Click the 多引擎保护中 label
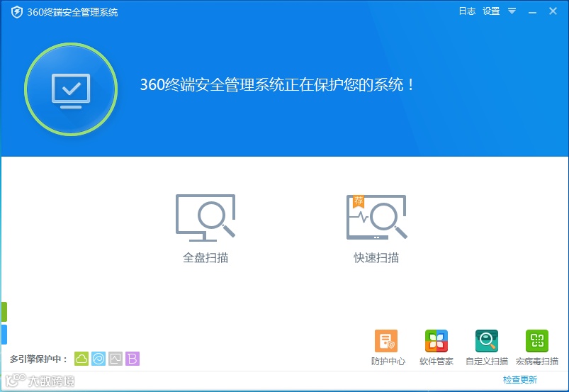569x392 pixels. tap(38, 359)
